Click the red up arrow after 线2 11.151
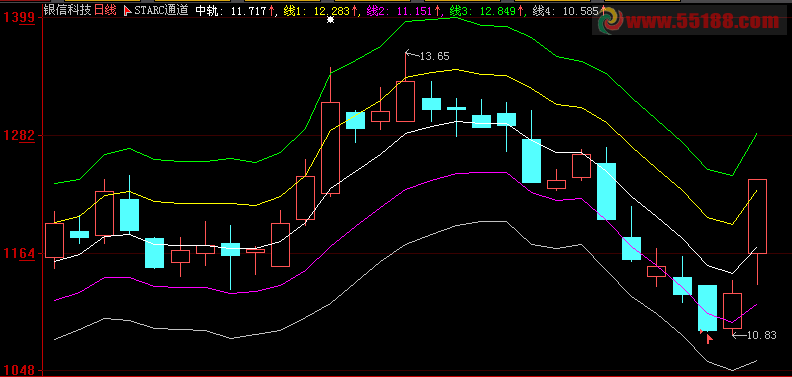 [x=437, y=11]
